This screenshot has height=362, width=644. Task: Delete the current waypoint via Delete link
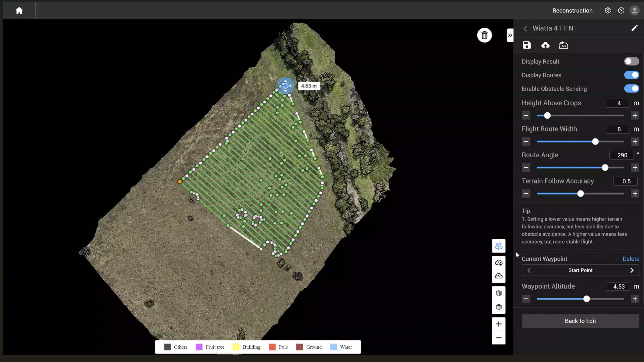[x=630, y=258]
